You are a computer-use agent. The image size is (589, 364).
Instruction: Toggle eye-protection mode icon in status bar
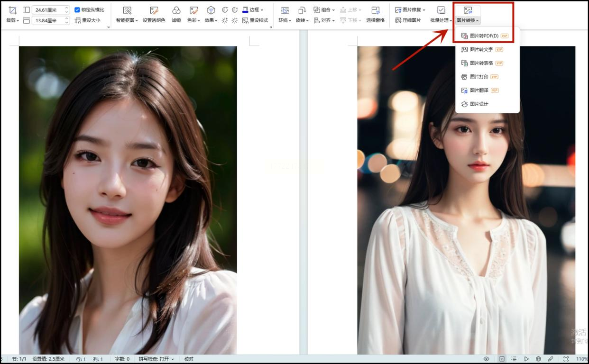pyautogui.click(x=487, y=359)
